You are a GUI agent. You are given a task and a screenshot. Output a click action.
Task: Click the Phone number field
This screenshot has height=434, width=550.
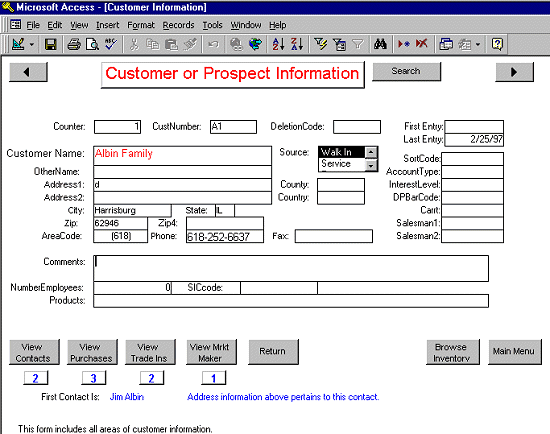[224, 236]
